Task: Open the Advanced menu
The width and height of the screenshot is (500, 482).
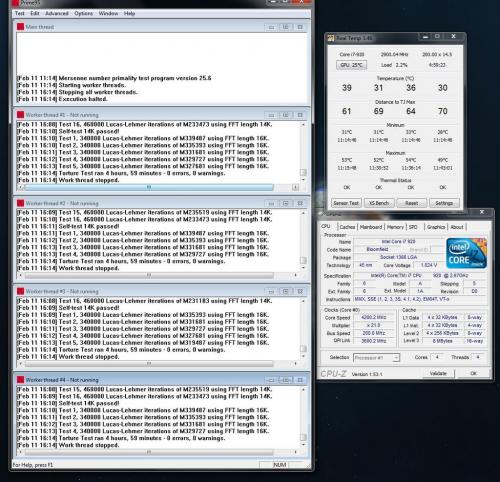Action: [57, 13]
